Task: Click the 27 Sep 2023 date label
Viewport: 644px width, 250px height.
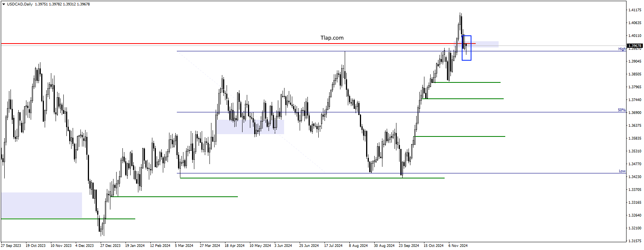Action: click(x=11, y=246)
